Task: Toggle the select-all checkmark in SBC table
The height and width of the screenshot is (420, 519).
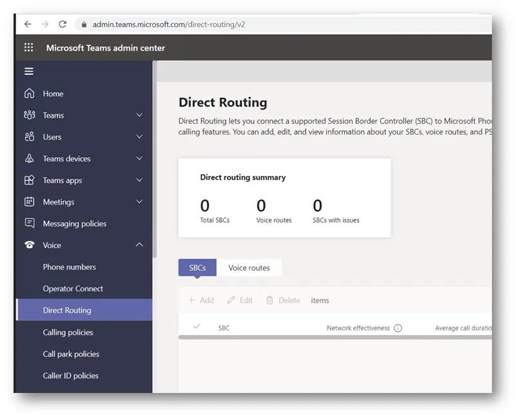Action: pyautogui.click(x=197, y=327)
